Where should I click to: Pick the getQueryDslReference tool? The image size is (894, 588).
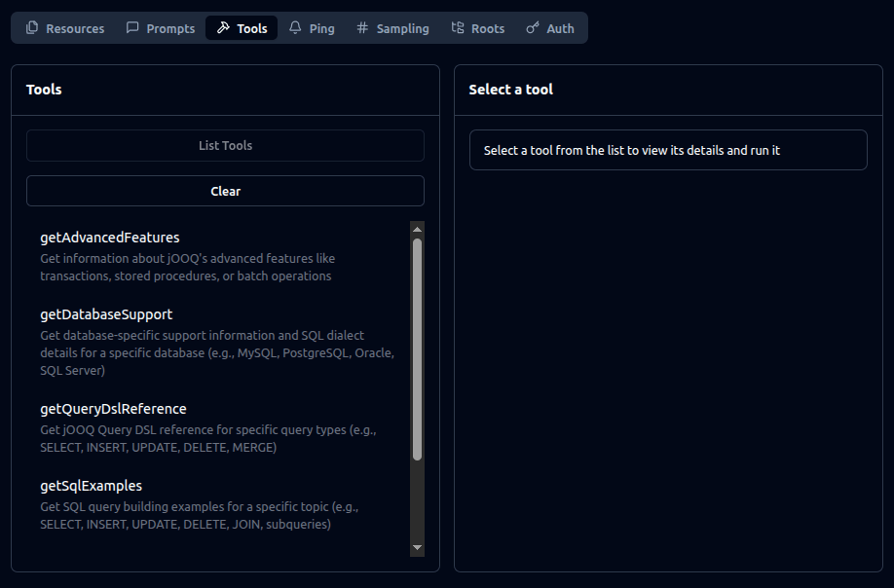coord(113,409)
